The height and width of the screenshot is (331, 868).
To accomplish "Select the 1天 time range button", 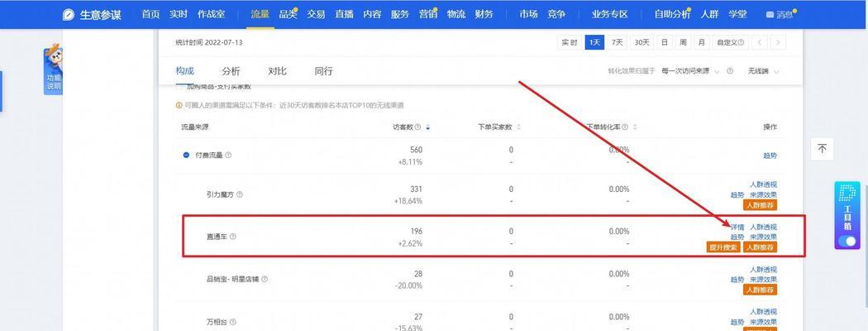I will [594, 43].
